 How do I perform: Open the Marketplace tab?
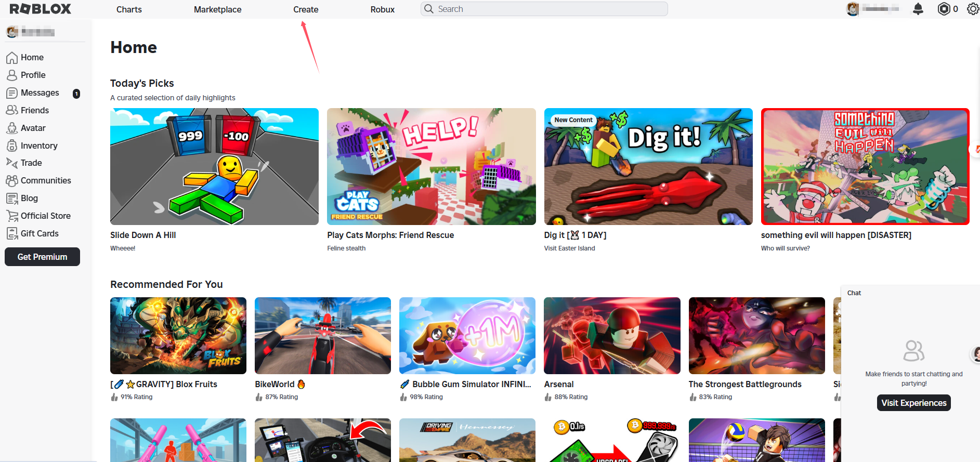click(217, 9)
